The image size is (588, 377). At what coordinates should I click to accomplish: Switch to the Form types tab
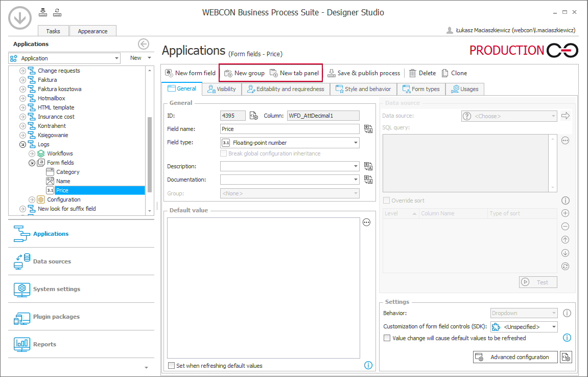click(x=421, y=89)
